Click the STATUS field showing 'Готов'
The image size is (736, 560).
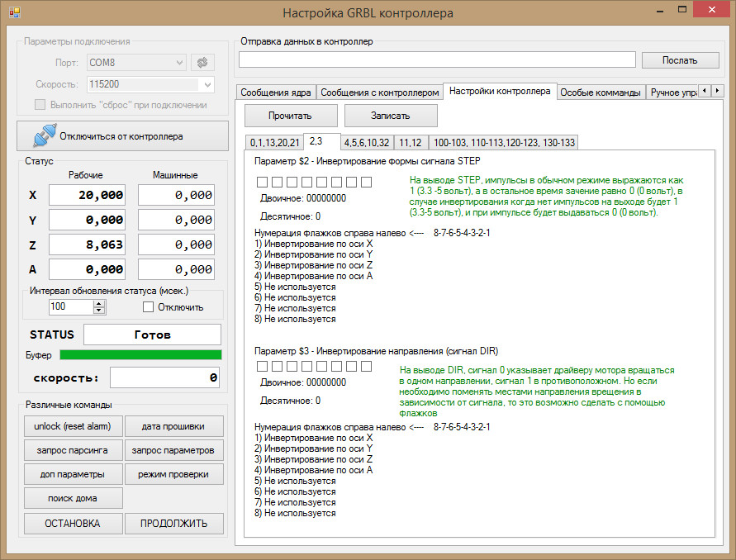152,335
